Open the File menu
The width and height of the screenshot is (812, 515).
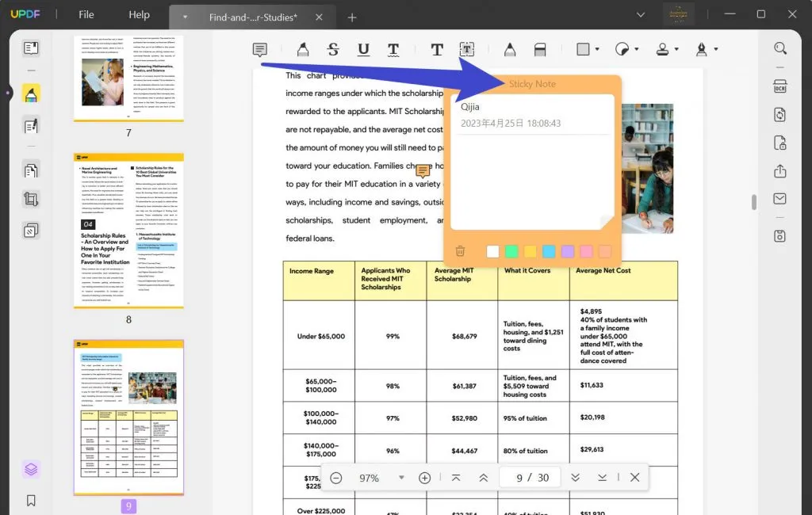[x=86, y=14]
